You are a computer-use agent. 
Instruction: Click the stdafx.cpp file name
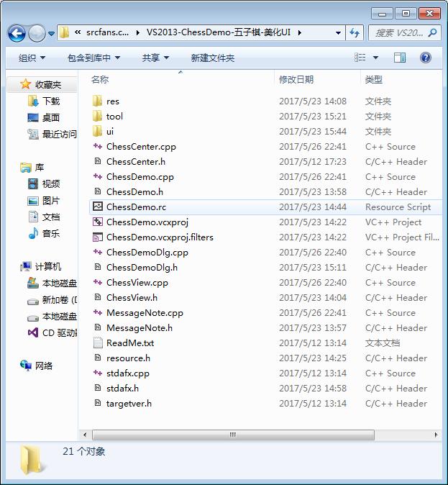coord(128,373)
